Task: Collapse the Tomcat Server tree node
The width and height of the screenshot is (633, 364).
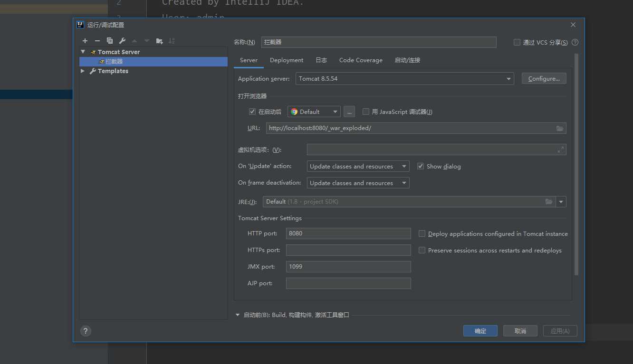Action: pyautogui.click(x=83, y=52)
